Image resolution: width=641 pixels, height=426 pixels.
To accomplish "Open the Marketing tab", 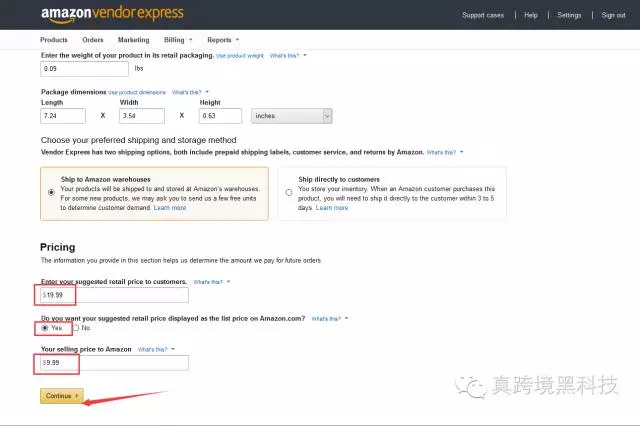I will (x=133, y=40).
